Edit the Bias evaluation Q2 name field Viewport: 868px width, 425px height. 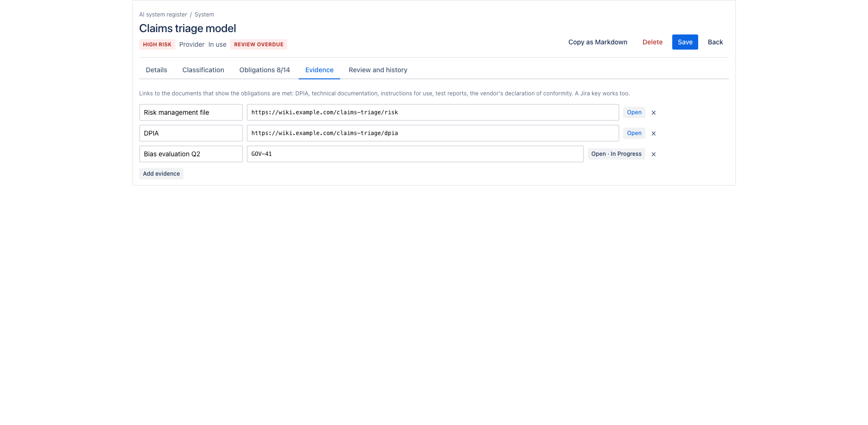pyautogui.click(x=191, y=154)
